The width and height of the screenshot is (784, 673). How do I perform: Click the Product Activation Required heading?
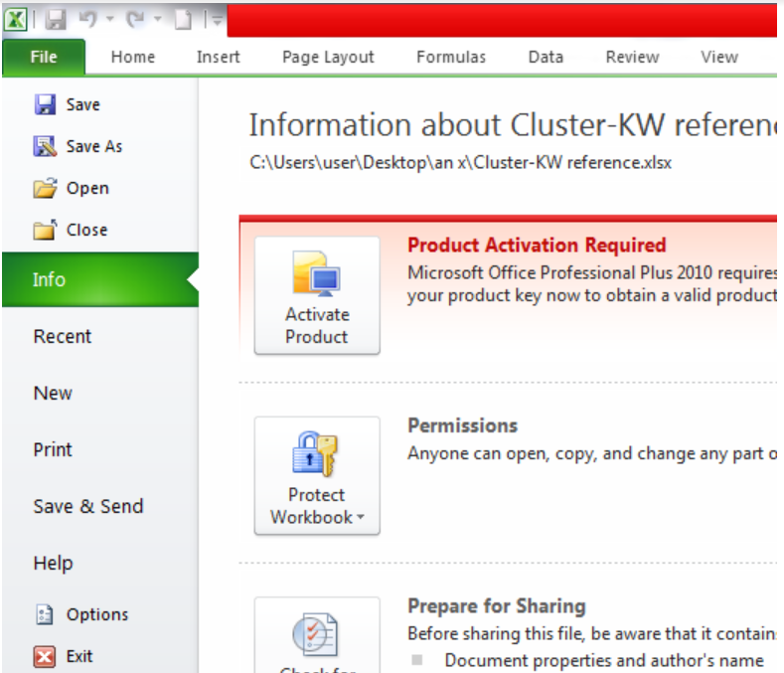click(x=537, y=246)
